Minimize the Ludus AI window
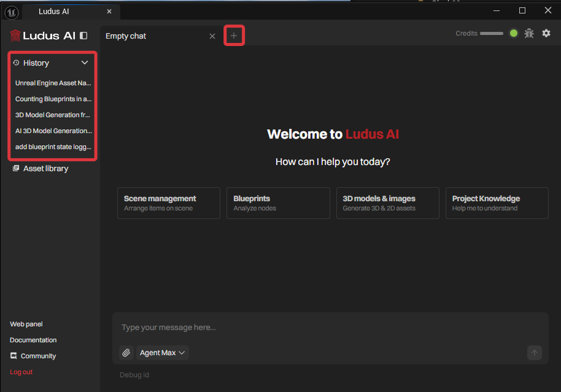 point(497,10)
